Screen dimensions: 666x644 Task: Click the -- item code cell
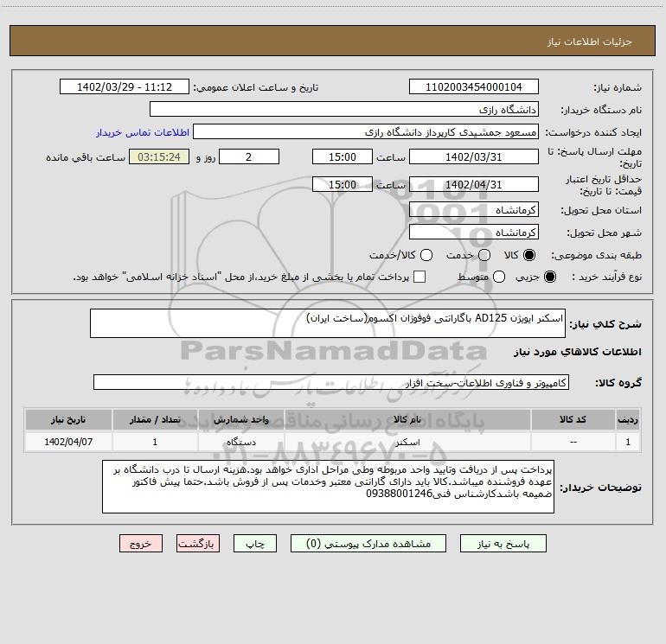click(573, 442)
